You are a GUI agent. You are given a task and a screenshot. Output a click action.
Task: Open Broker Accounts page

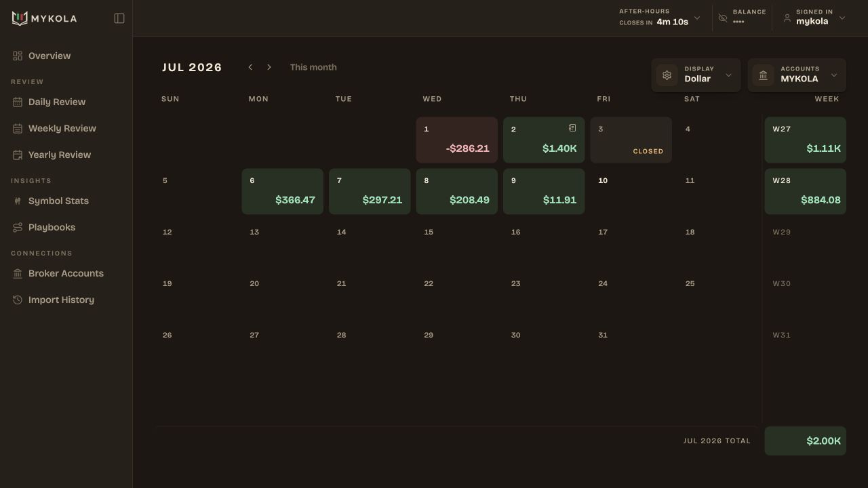click(x=66, y=273)
